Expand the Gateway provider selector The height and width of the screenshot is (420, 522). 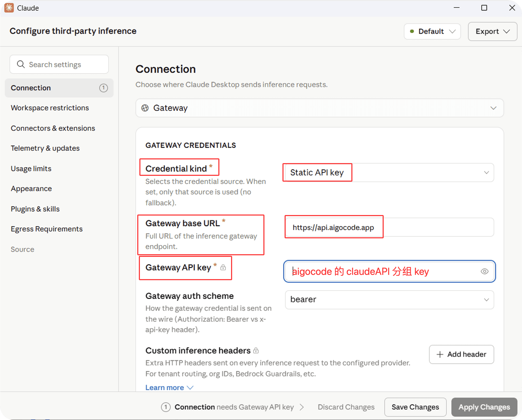coord(320,108)
